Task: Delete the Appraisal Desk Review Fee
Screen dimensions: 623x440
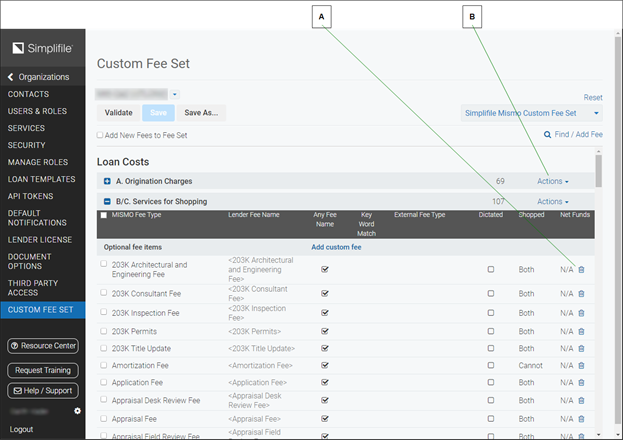Action: [581, 400]
